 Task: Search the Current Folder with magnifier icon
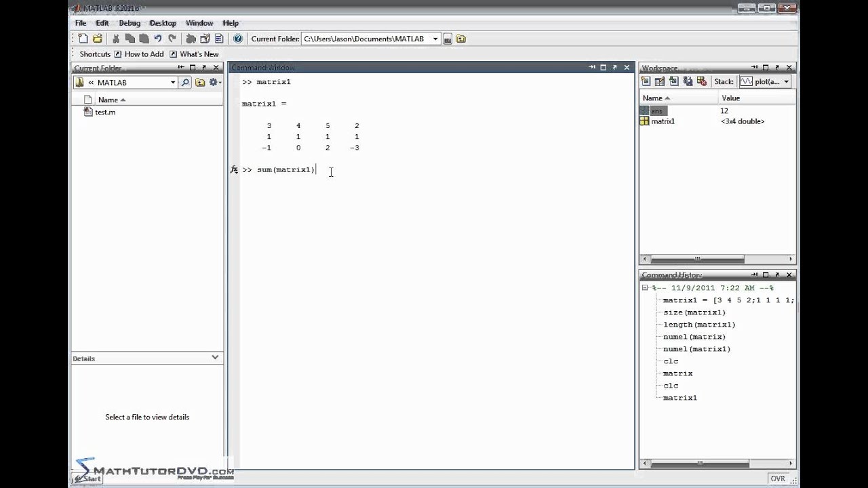click(185, 83)
